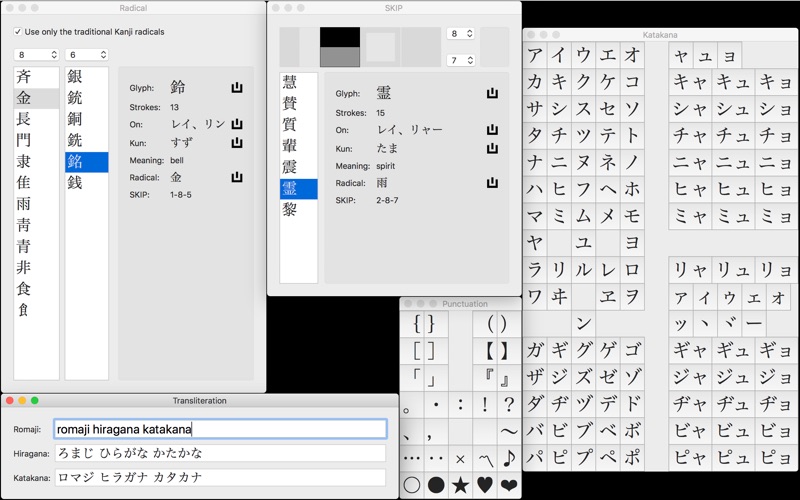Click the ギュ key in Katakana window
The image size is (800, 500).
pos(734,350)
